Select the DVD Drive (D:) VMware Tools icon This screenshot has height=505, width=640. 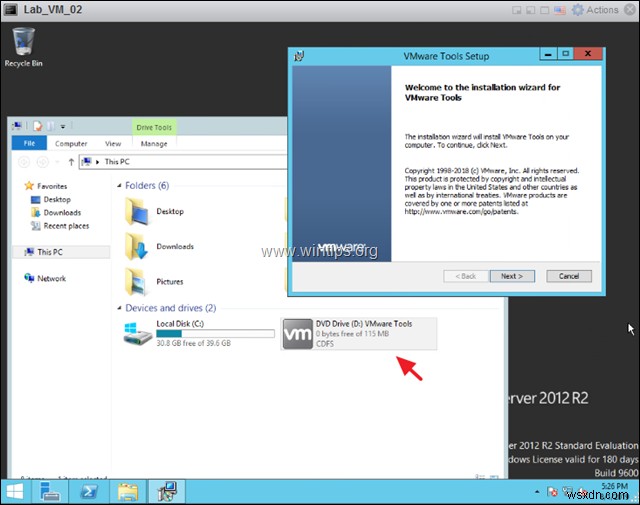pos(298,334)
